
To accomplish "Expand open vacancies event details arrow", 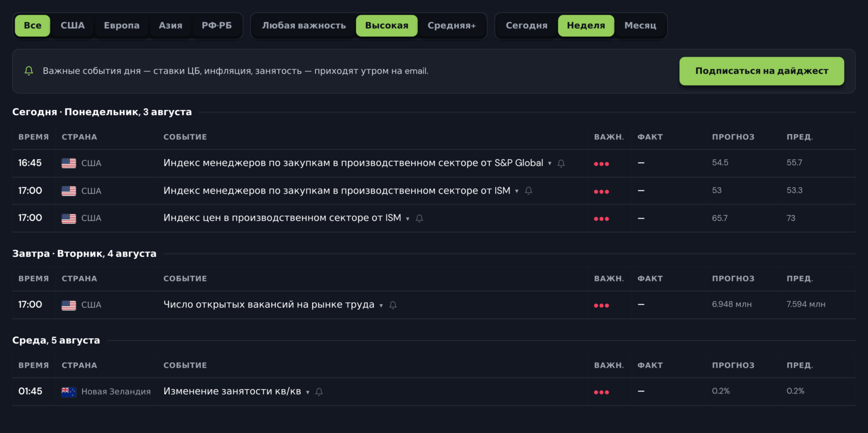I will coord(381,305).
